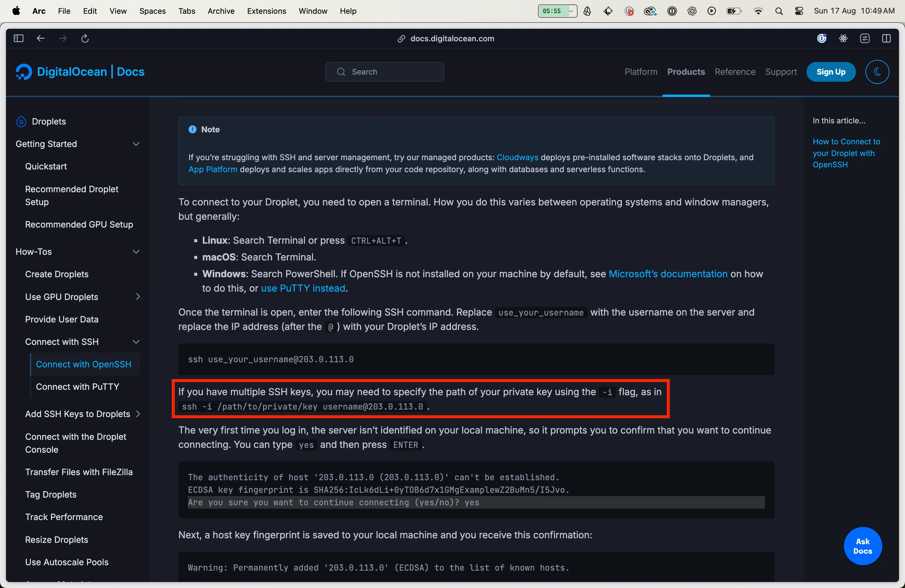Open the DigitalOcean Docs logo homepage
Screen dimensions: 905x588
[80, 72]
